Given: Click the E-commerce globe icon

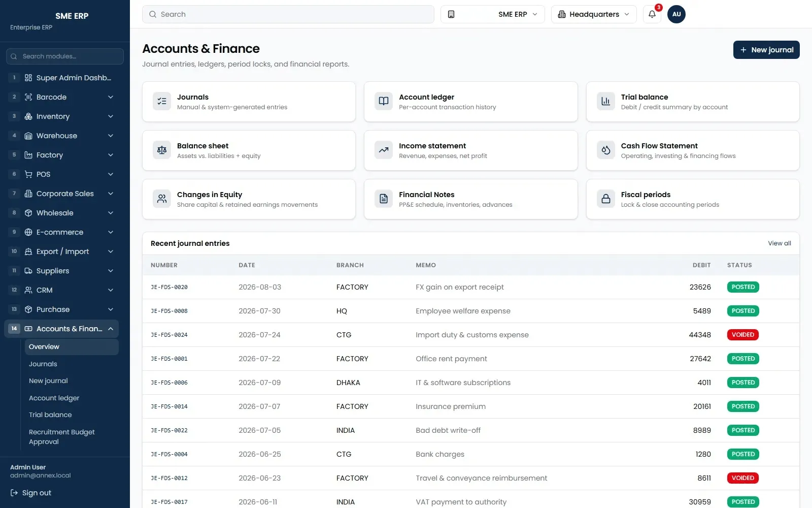Looking at the screenshot, I should click(x=28, y=232).
